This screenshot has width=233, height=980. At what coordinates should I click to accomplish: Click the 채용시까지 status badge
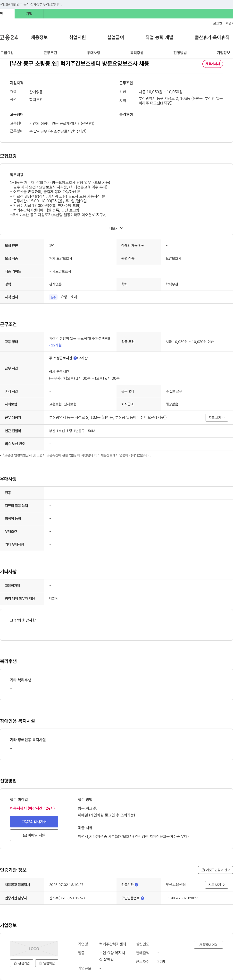point(212,64)
